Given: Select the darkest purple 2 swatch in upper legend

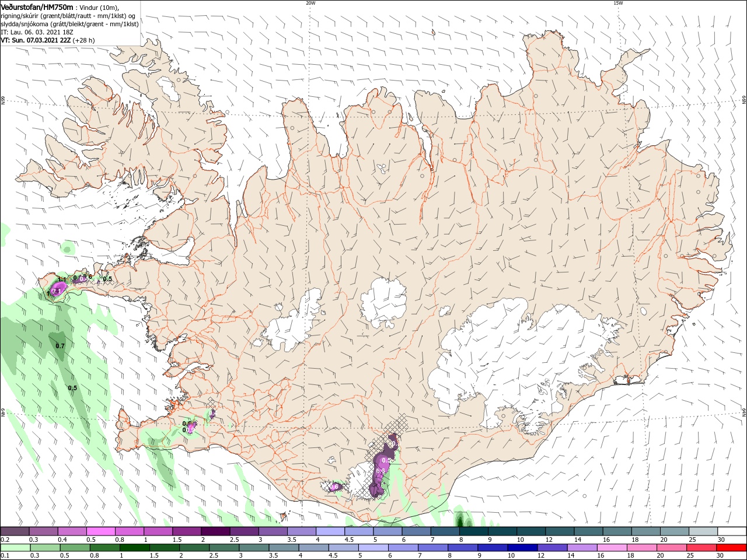Looking at the screenshot, I should (x=215, y=531).
